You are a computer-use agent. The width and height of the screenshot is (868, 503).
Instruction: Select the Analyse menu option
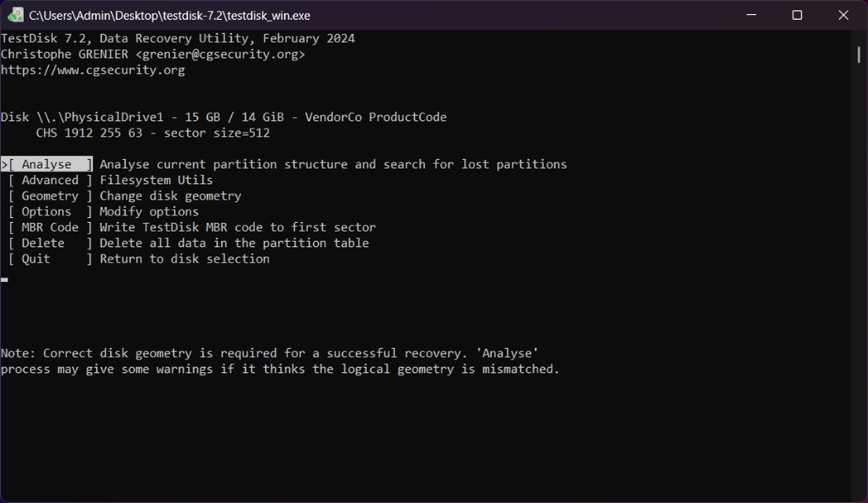click(x=46, y=165)
